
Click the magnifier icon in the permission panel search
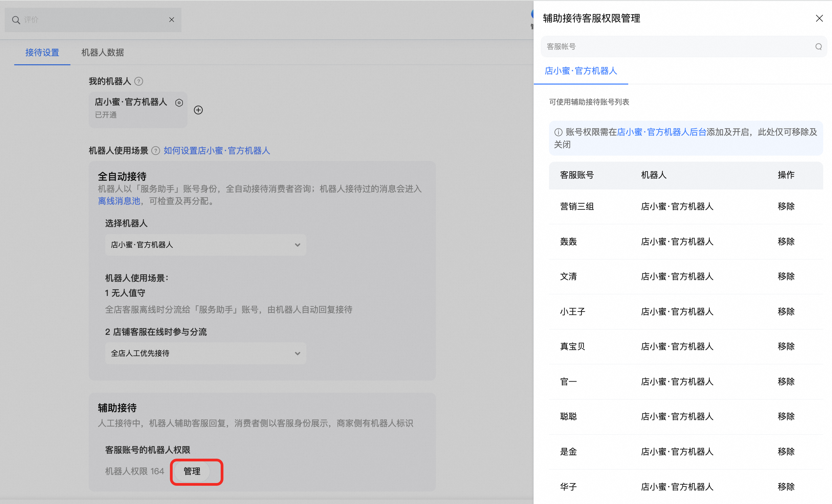coord(818,46)
